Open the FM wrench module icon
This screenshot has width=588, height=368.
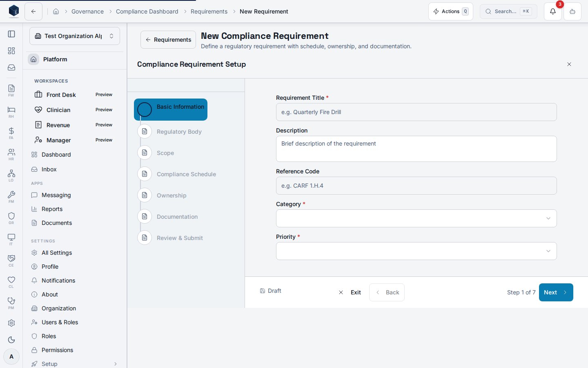[11, 197]
